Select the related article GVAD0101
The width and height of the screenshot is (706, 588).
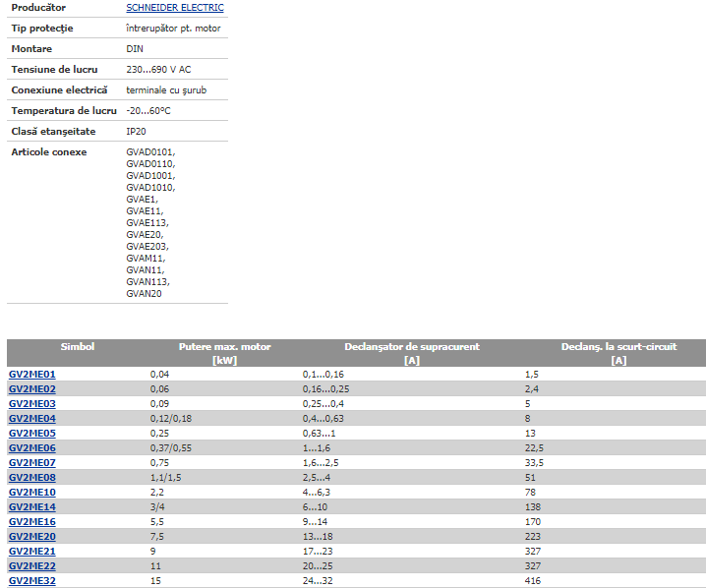[x=150, y=152]
